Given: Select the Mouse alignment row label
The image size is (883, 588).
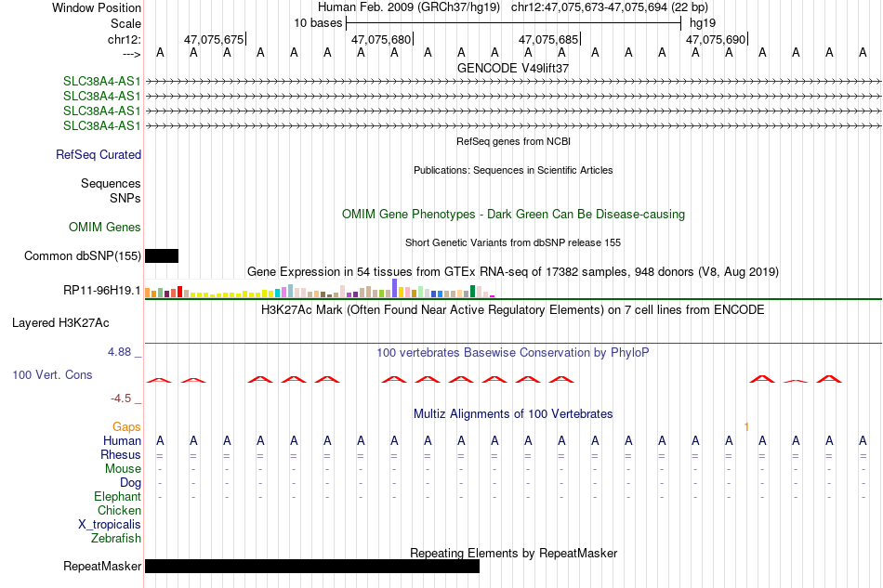Looking at the screenshot, I should point(124,469).
